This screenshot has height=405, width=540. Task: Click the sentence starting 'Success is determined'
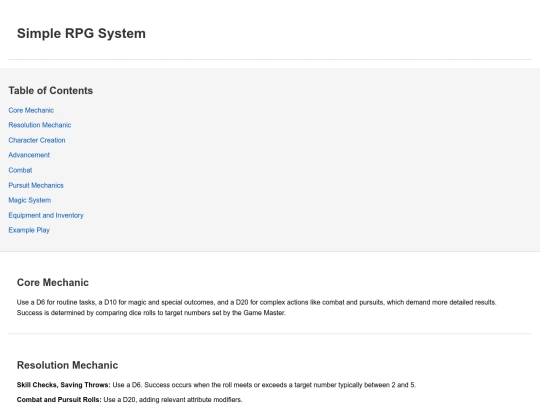point(151,313)
